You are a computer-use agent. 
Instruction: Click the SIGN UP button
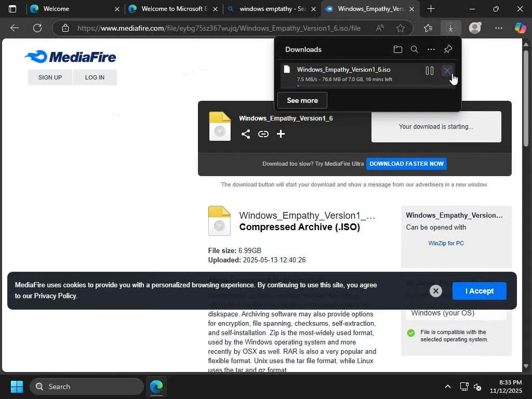pos(50,77)
